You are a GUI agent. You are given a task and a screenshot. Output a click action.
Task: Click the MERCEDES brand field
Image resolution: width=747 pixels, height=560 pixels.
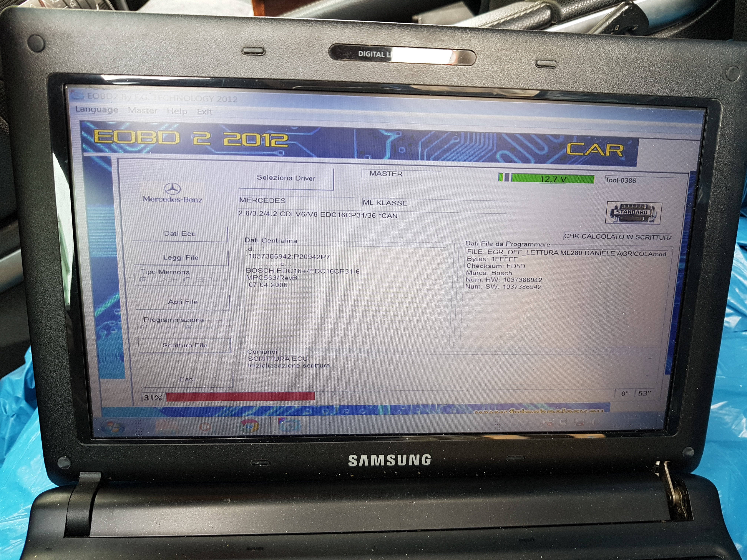pyautogui.click(x=296, y=201)
